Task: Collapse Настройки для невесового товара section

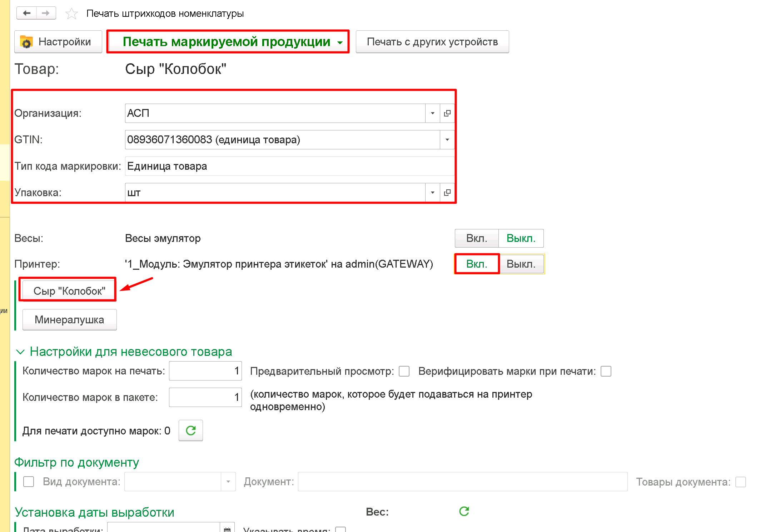Action: pyautogui.click(x=20, y=352)
